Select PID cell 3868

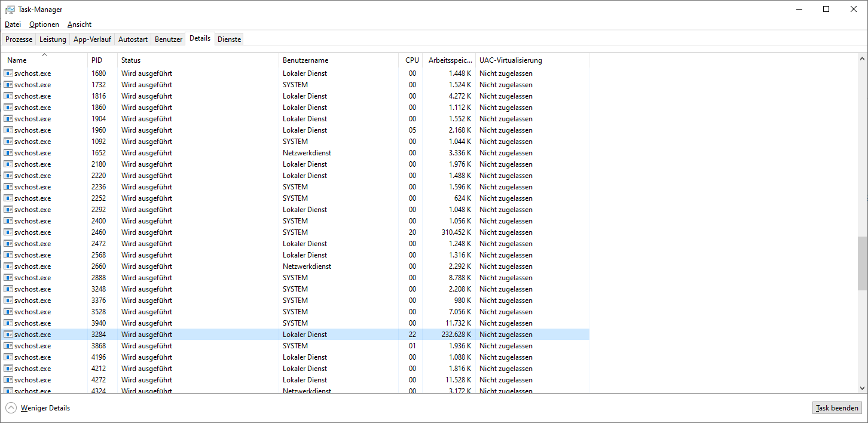point(99,346)
